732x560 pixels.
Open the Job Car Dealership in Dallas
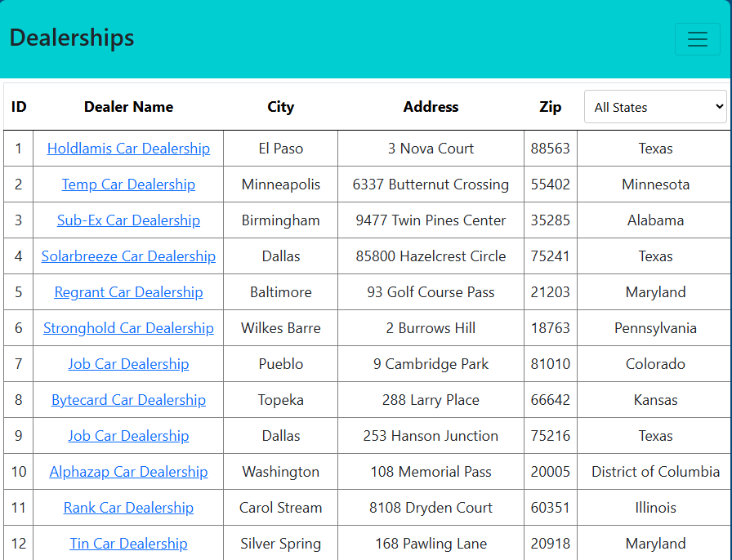tap(128, 436)
